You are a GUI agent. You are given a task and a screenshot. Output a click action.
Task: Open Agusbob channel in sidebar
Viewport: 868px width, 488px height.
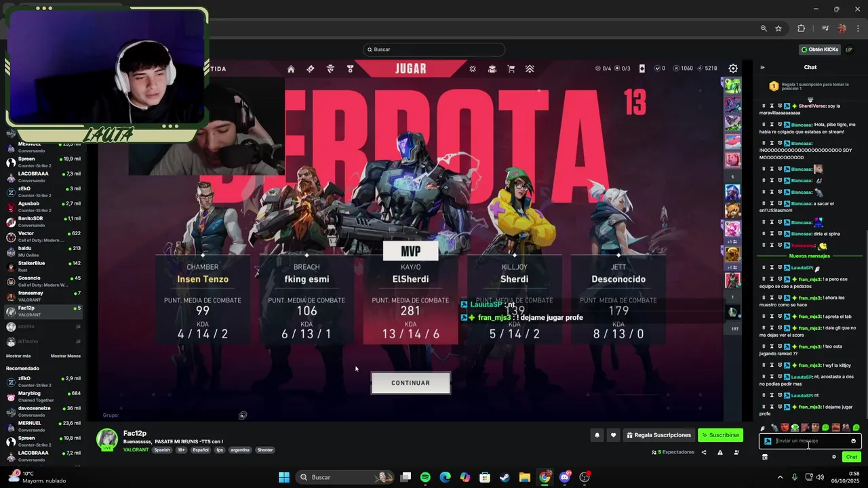tap(42, 207)
